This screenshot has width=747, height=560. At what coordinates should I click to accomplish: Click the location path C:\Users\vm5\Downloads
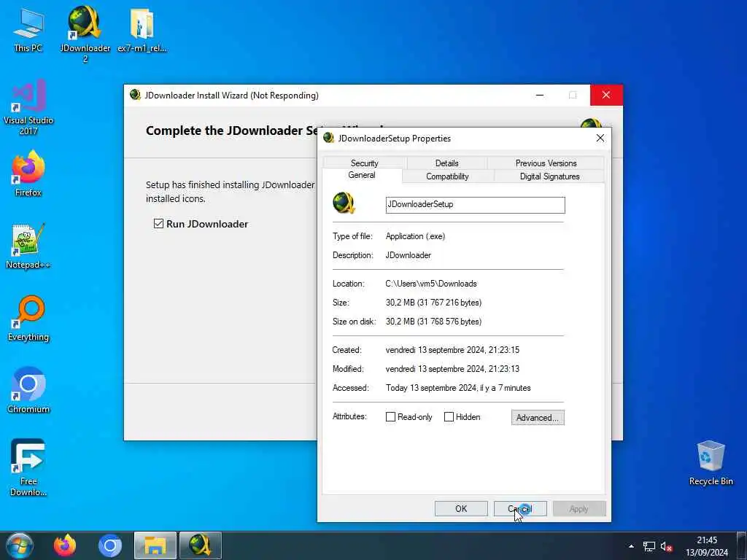(x=431, y=284)
